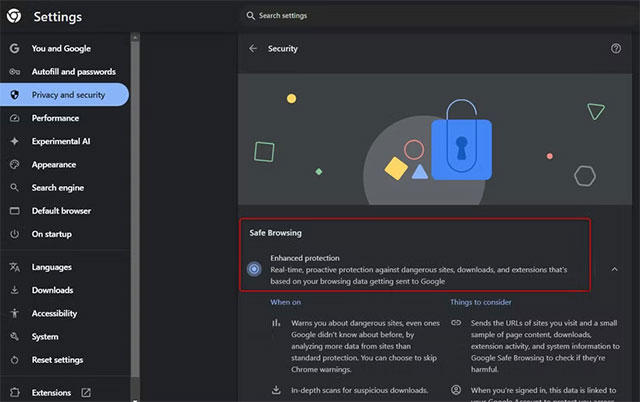
Task: Click the link icon under Things to consider
Action: [x=456, y=323]
